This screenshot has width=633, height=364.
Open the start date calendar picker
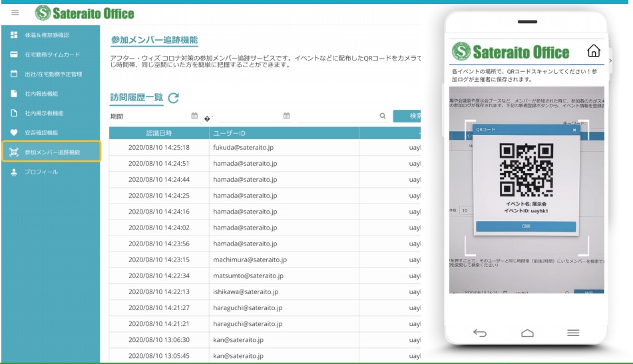(194, 116)
